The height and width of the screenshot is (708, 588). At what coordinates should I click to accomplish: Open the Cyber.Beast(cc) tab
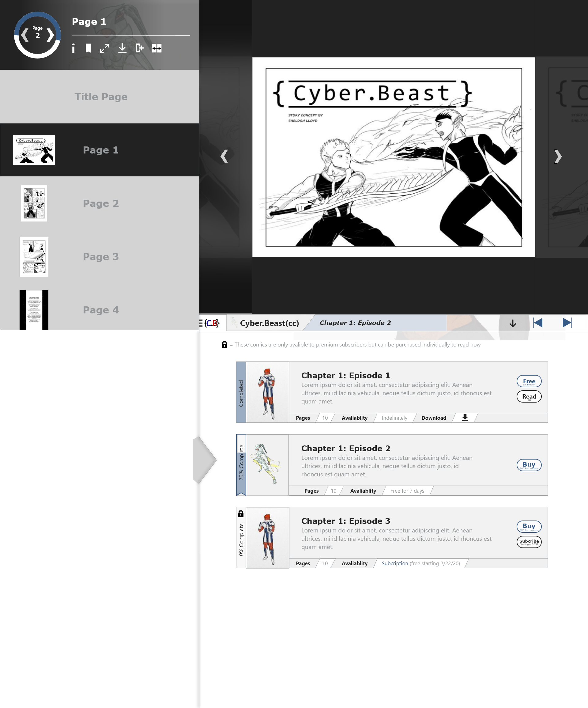coord(269,323)
